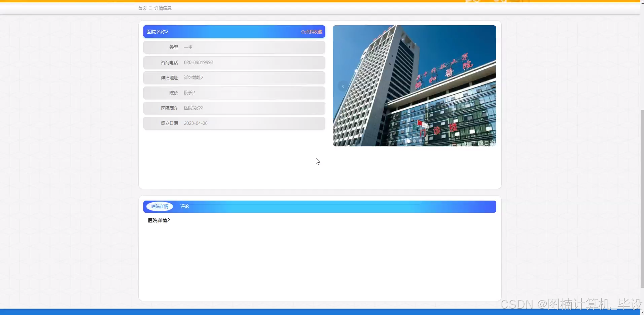This screenshot has width=644, height=315.
Task: Click the 详细地址2 address value
Action: 193,77
